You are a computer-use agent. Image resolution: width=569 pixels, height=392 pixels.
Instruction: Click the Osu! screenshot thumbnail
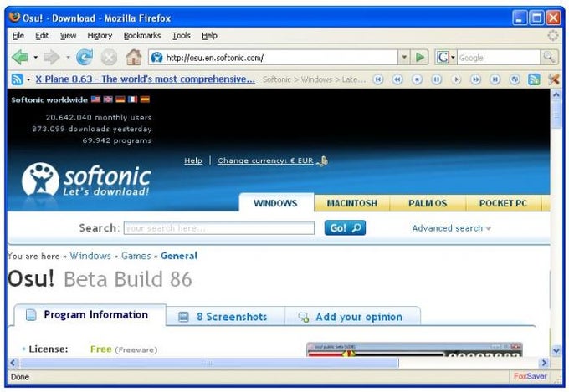[x=414, y=349]
